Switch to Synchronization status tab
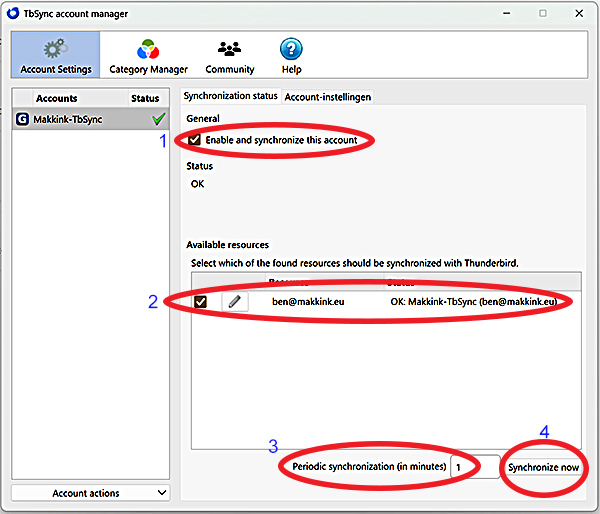The height and width of the screenshot is (514, 600). point(230,96)
